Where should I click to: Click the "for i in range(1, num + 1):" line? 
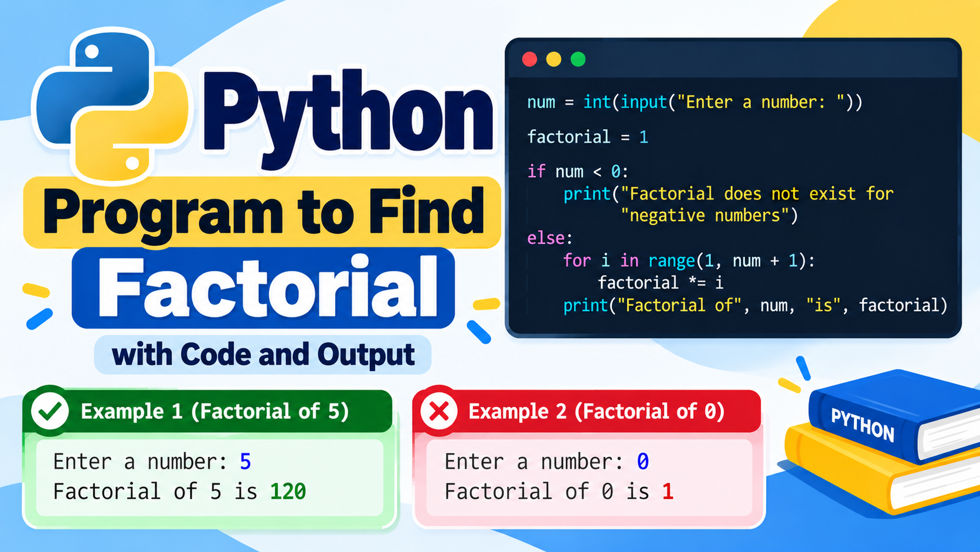(x=689, y=260)
